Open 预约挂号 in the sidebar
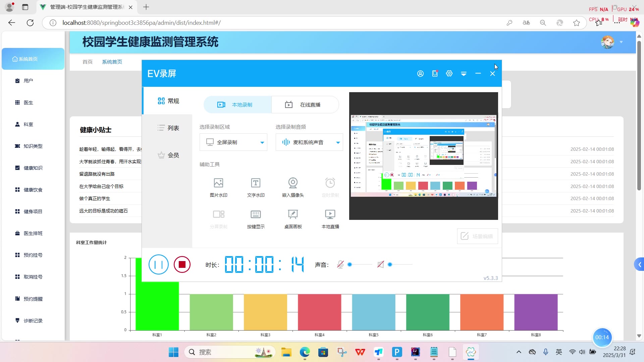644x362 pixels. pyautogui.click(x=33, y=255)
